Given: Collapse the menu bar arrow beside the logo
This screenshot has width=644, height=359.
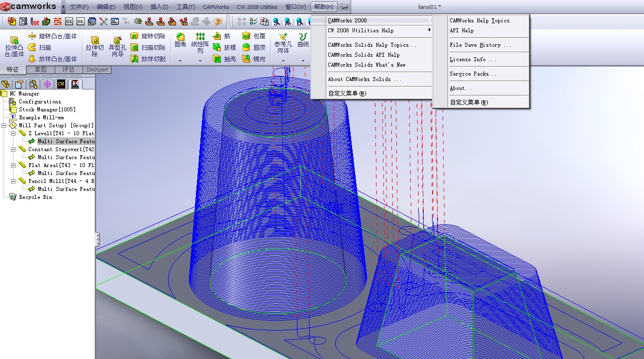Looking at the screenshot, I should pos(63,7).
